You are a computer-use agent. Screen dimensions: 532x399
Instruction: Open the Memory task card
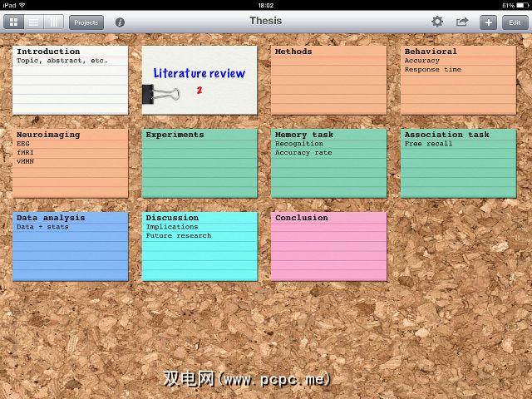[x=329, y=163]
